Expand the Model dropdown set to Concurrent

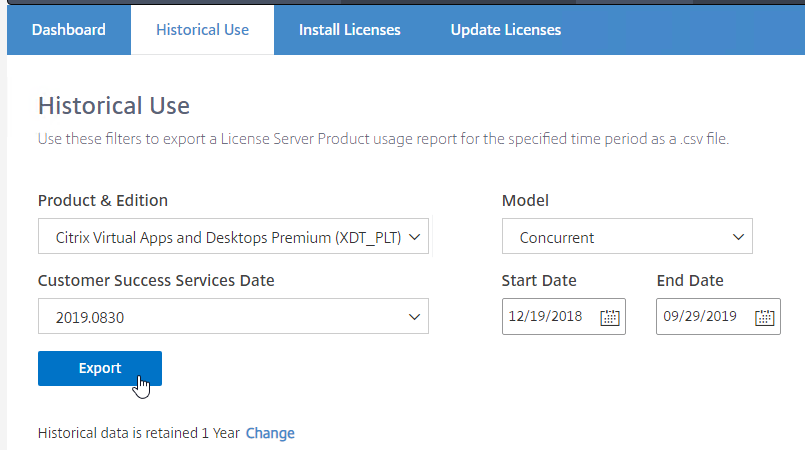(x=627, y=236)
